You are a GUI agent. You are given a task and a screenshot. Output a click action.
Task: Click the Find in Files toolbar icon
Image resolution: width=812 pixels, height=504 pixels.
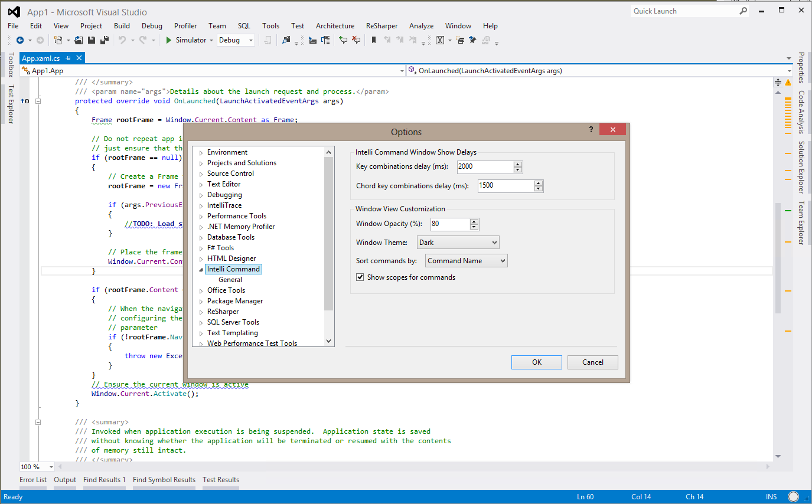[286, 40]
